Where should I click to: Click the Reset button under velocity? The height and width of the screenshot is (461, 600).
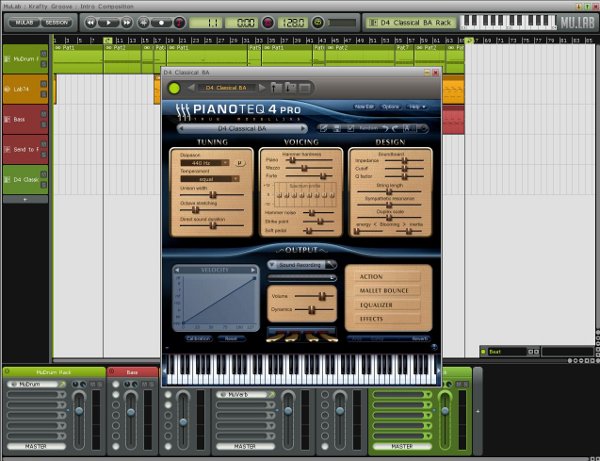(x=231, y=339)
